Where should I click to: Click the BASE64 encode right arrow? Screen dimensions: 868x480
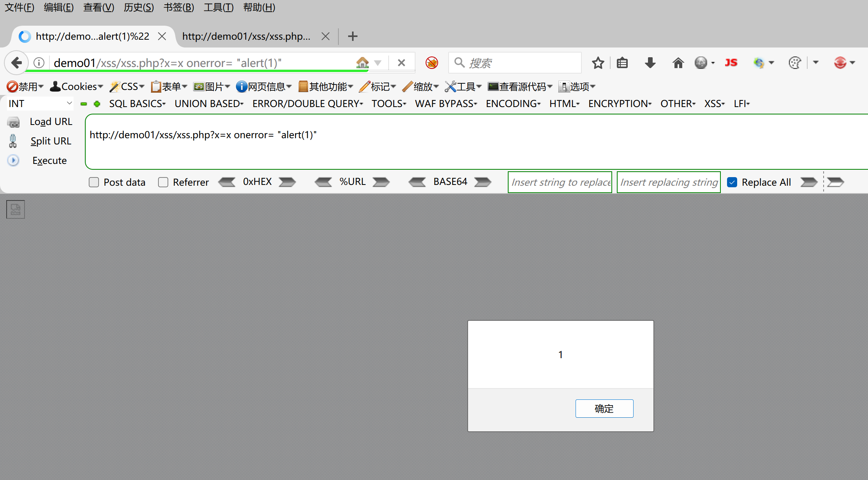coord(482,182)
